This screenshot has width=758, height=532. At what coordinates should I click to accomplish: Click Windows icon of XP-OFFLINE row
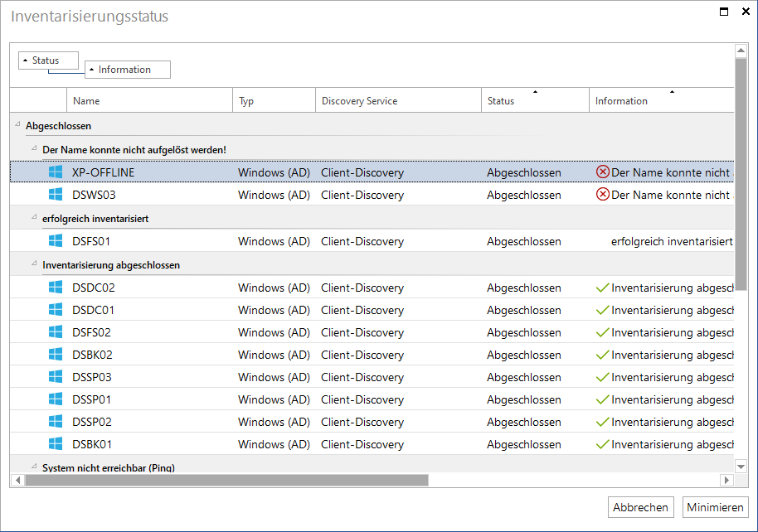(x=56, y=172)
